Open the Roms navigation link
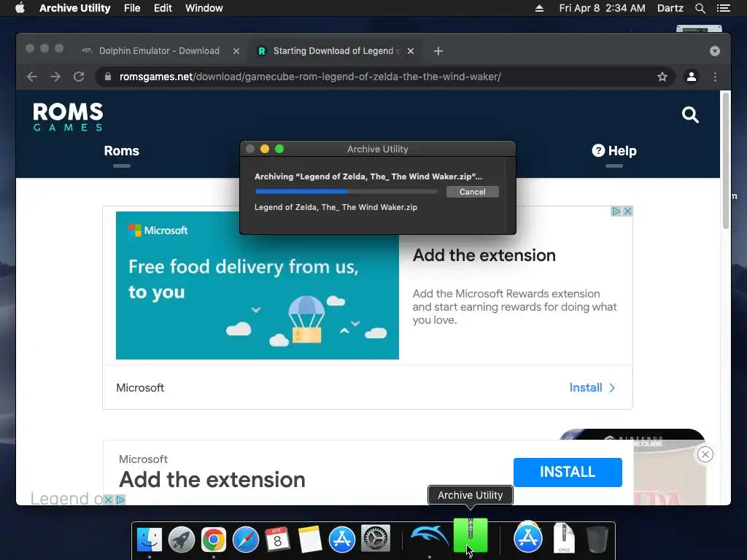The width and height of the screenshot is (747, 560). 122,151
